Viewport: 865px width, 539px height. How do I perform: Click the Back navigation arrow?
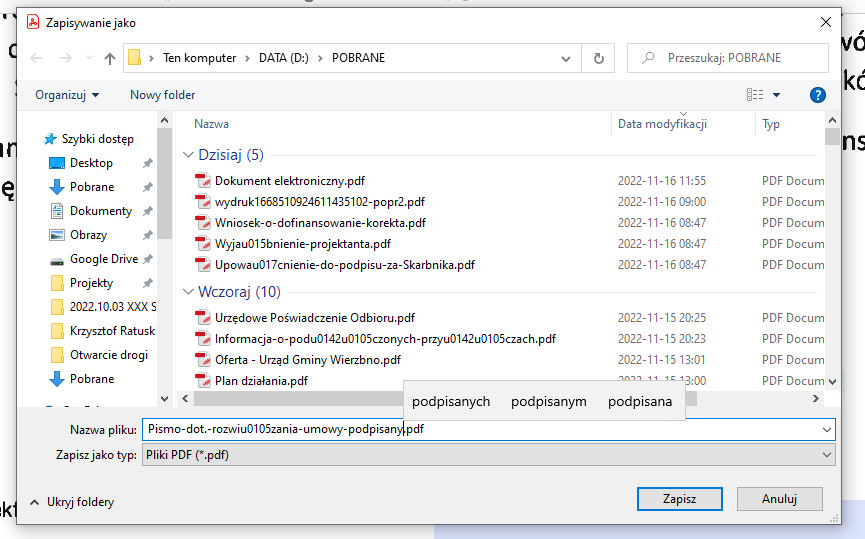pyautogui.click(x=37, y=58)
